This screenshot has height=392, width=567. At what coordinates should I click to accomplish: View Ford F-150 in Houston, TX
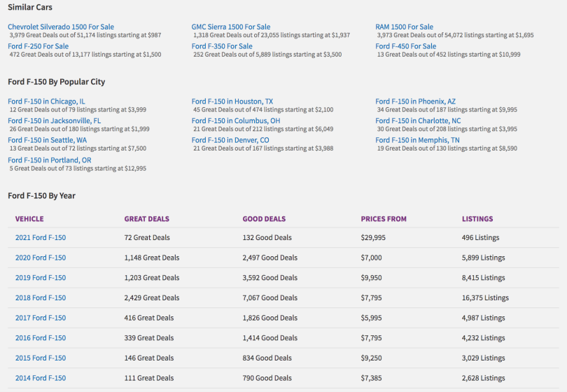pyautogui.click(x=232, y=101)
